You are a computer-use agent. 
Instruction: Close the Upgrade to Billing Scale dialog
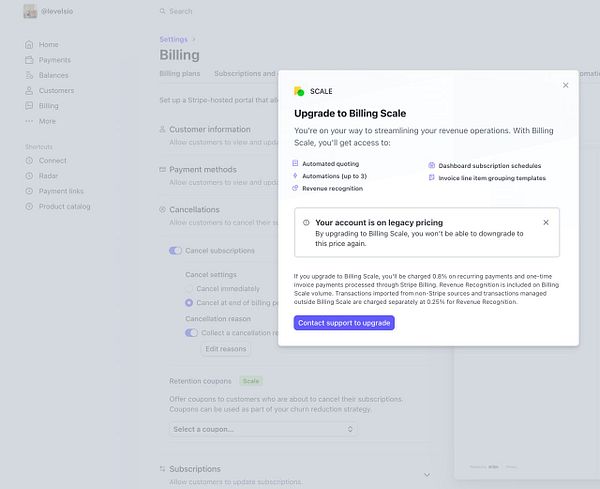[x=565, y=85]
